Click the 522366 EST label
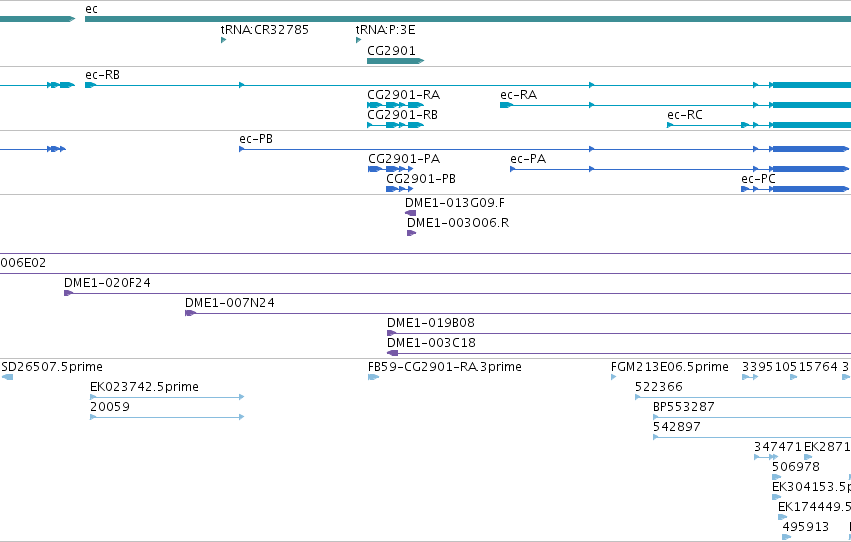The height and width of the screenshot is (542, 851). tap(658, 387)
